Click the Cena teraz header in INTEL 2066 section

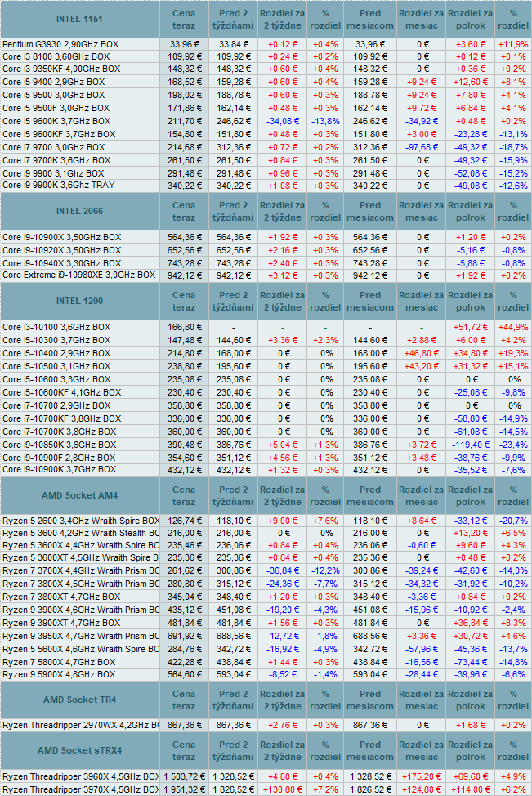(x=184, y=211)
